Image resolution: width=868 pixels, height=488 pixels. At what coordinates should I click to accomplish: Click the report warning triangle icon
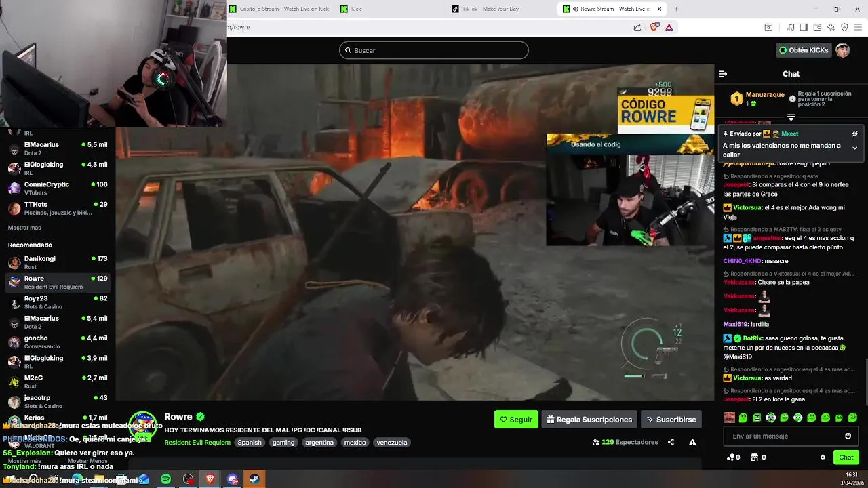692,442
